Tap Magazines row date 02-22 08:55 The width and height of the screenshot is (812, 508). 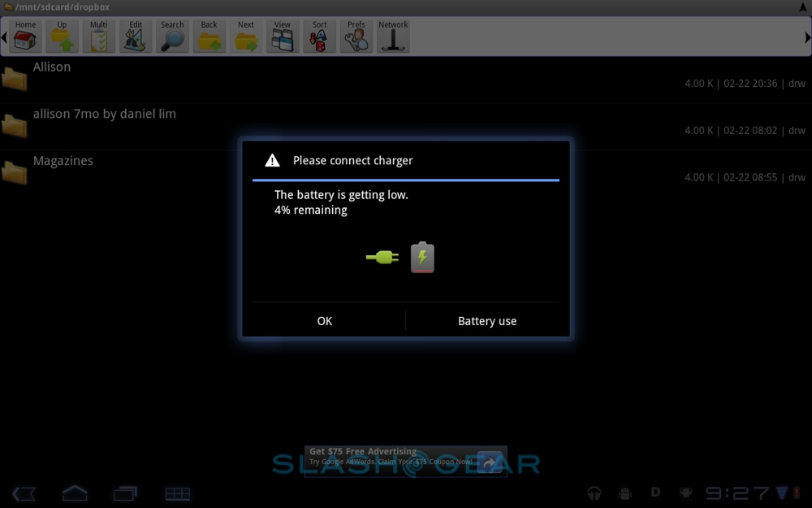coord(749,177)
